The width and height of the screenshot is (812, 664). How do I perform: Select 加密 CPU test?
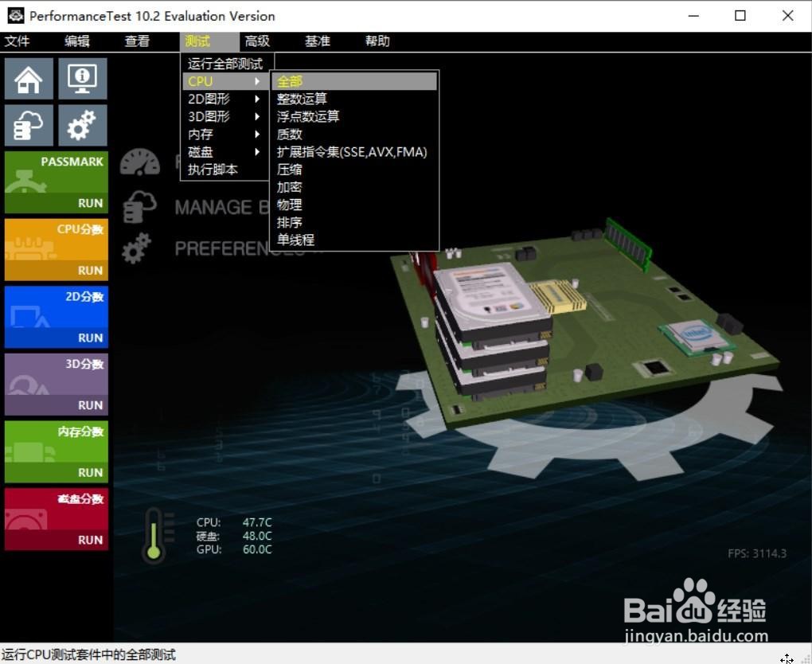355,187
